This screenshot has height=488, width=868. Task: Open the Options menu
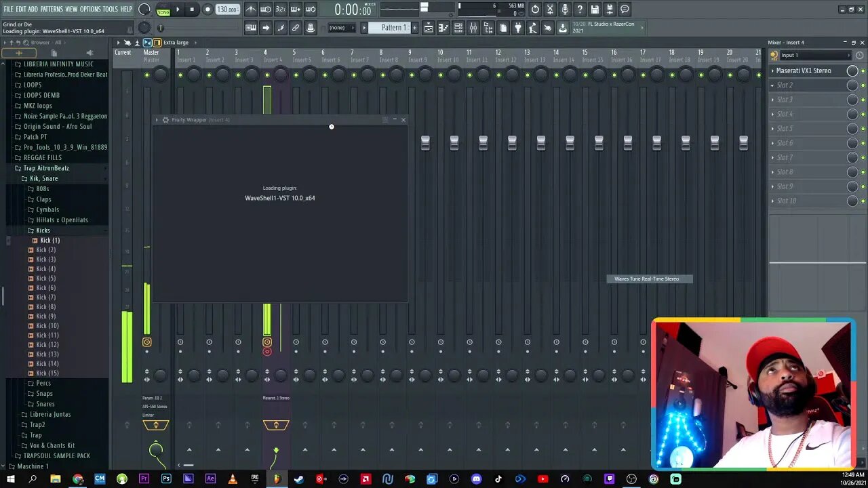pos(90,9)
